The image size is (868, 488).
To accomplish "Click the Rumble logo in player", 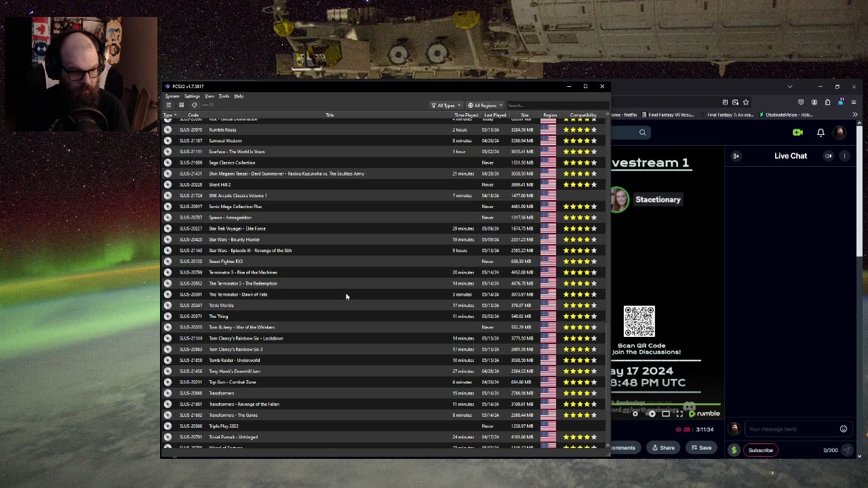I will (705, 413).
